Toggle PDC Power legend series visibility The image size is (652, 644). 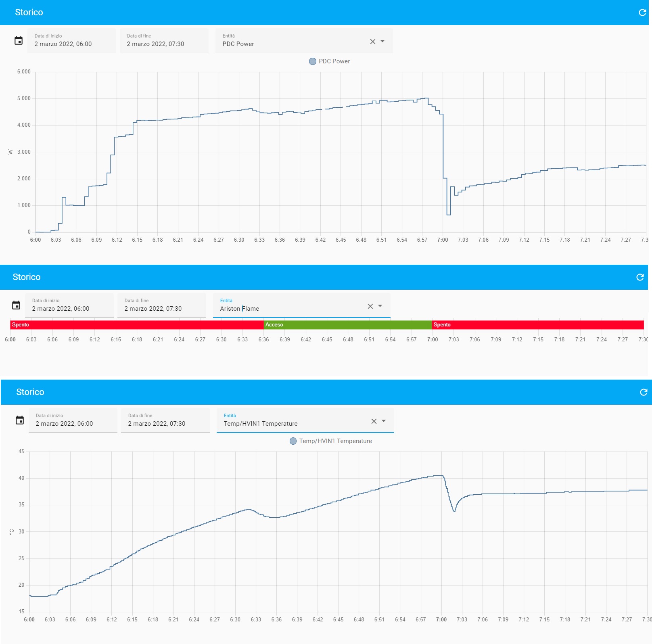click(329, 61)
